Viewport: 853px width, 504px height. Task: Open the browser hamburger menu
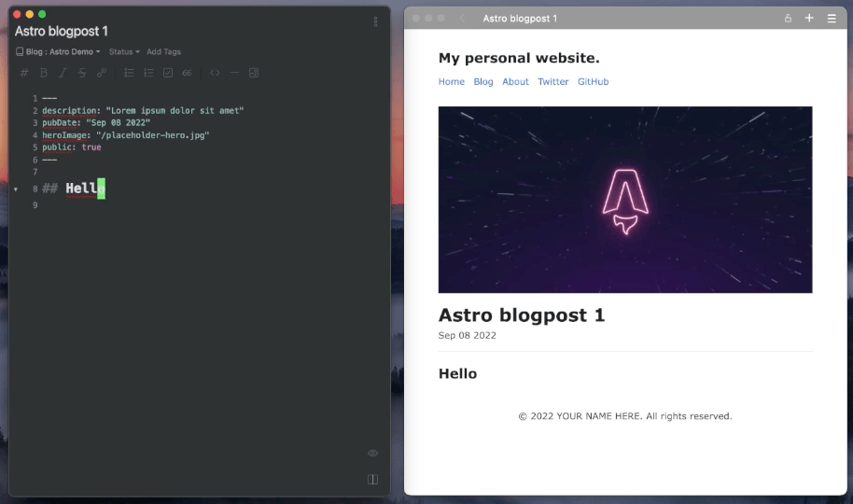(x=832, y=19)
